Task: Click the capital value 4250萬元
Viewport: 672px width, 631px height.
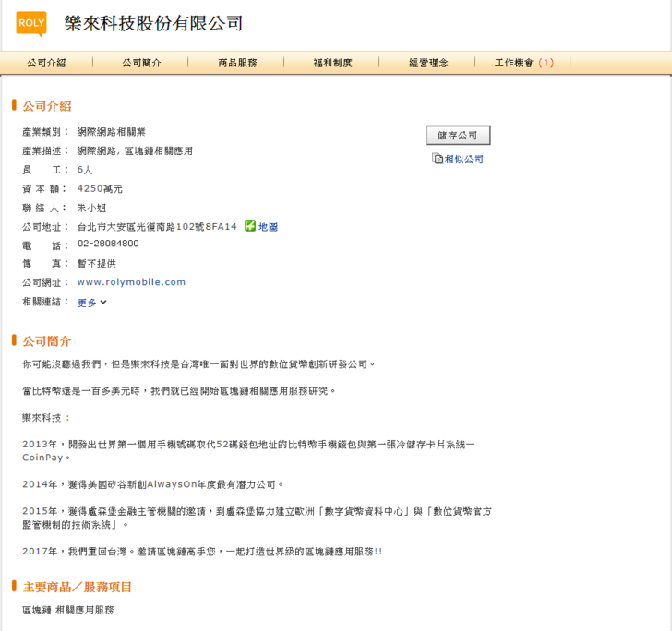Action: [100, 188]
